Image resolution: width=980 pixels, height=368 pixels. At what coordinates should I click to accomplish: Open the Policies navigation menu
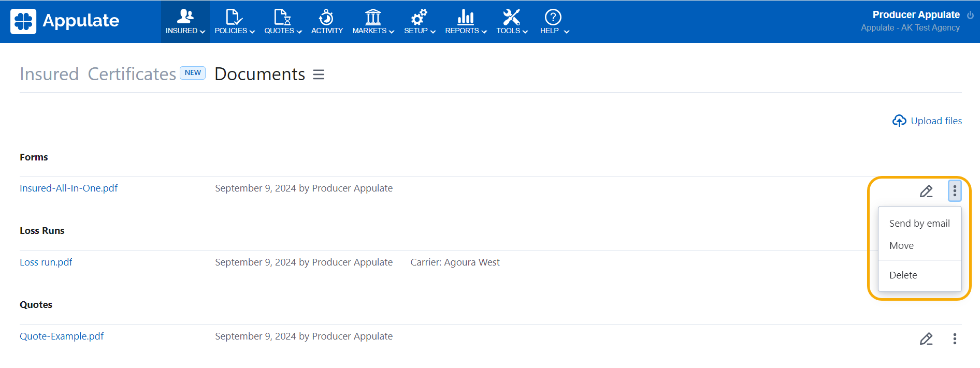pos(234,22)
